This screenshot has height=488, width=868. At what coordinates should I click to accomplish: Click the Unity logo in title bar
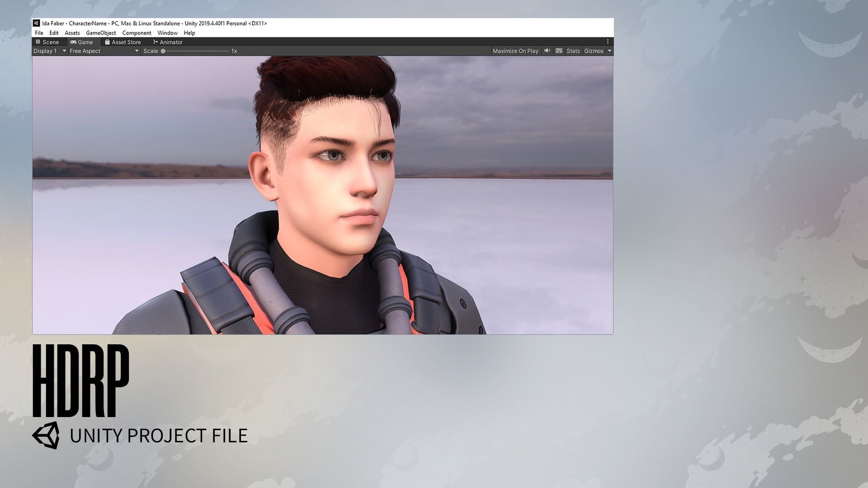(37, 23)
